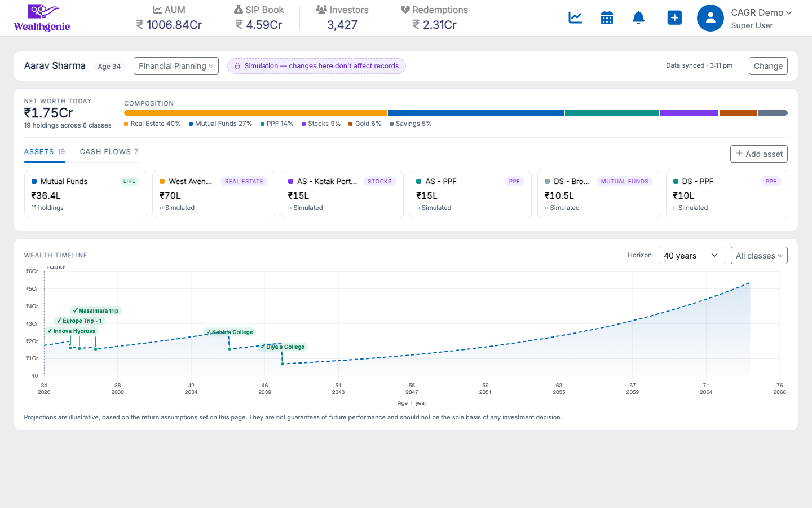The width and height of the screenshot is (812, 508).
Task: Open the Horizon 40 years dropdown
Action: (692, 256)
